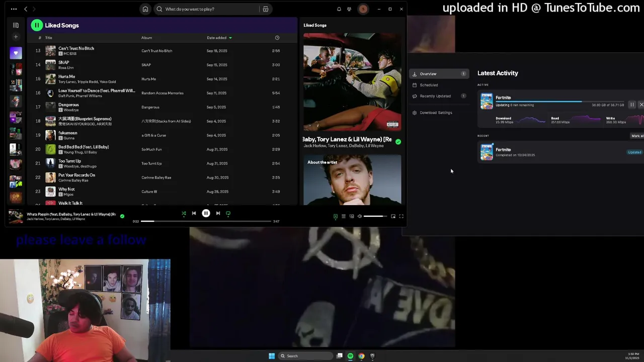Open 'a Gift & a Curse' album link
Viewport: 644px width, 362px height.
(x=153, y=135)
